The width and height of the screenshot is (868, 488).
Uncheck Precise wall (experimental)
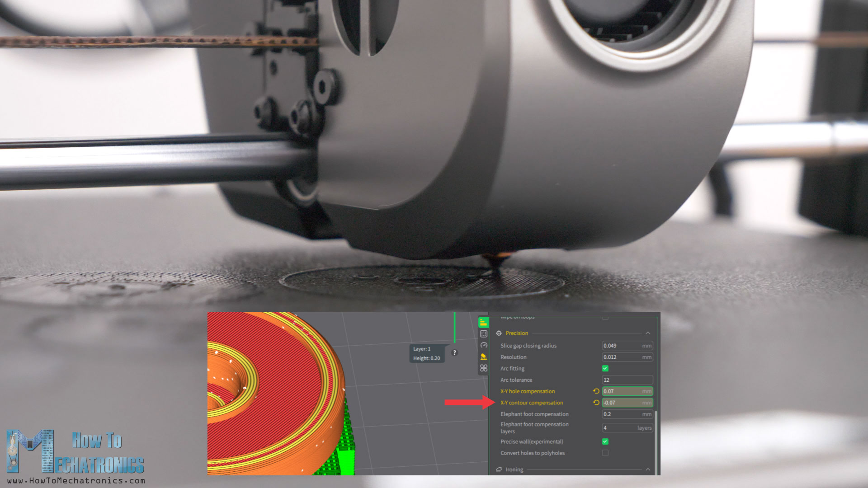click(x=605, y=441)
